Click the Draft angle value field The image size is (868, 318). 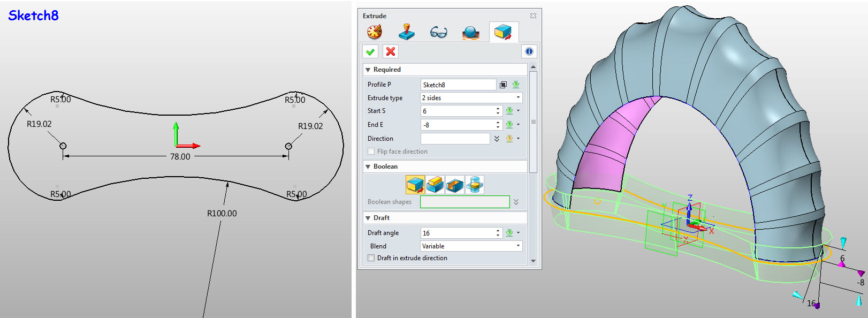[x=458, y=233]
